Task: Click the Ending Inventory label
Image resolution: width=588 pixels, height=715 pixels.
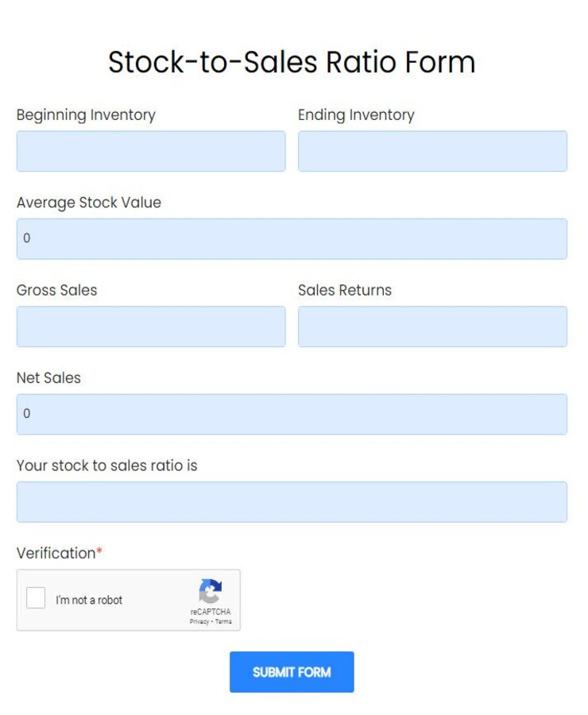Action: click(x=356, y=115)
